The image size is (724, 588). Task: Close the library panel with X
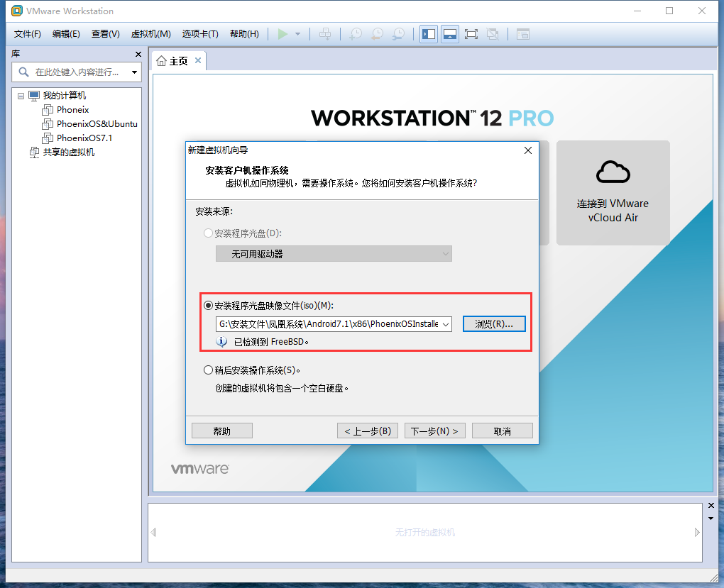tap(138, 55)
